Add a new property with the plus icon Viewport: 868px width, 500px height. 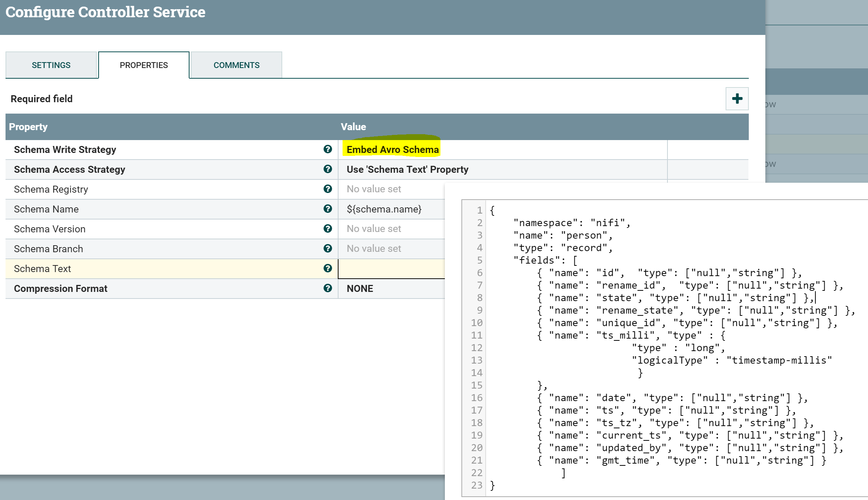tap(736, 99)
